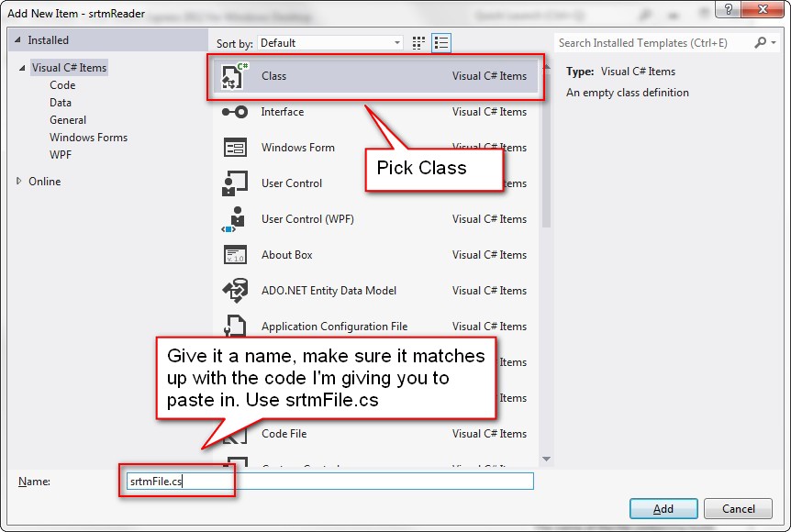The height and width of the screenshot is (532, 791).
Task: Select Application Configuration File text
Action: pyautogui.click(x=334, y=327)
